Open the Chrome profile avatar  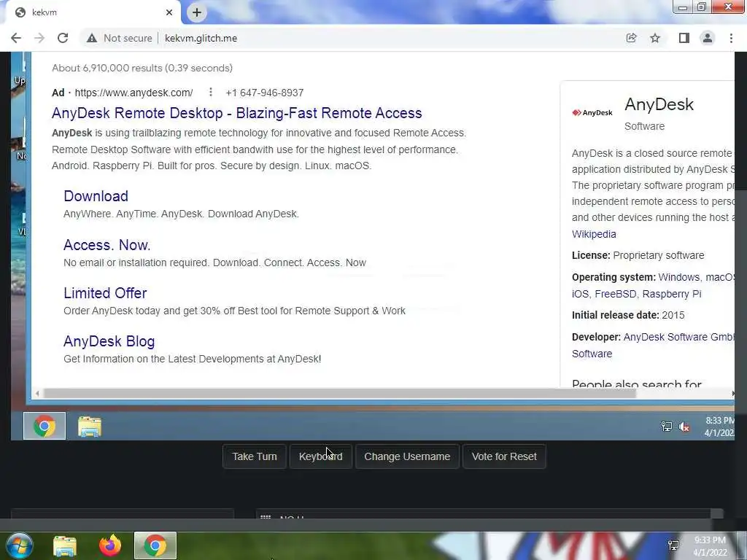tap(708, 38)
